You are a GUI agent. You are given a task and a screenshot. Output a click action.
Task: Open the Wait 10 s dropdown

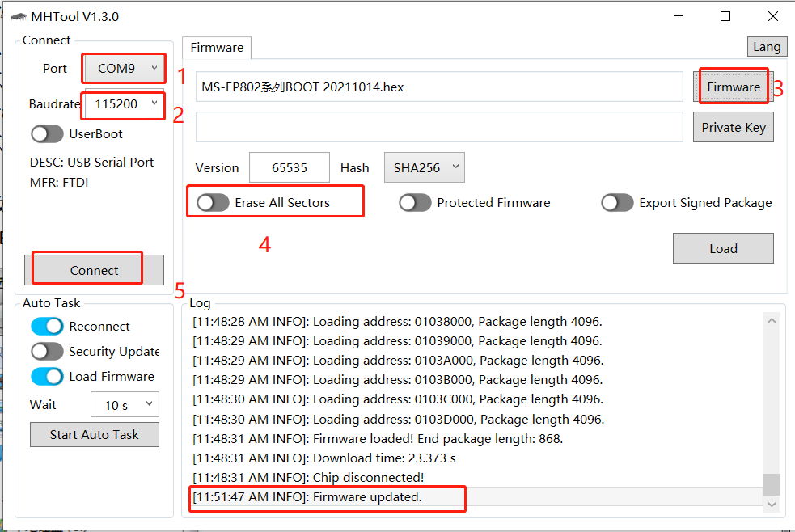(125, 405)
